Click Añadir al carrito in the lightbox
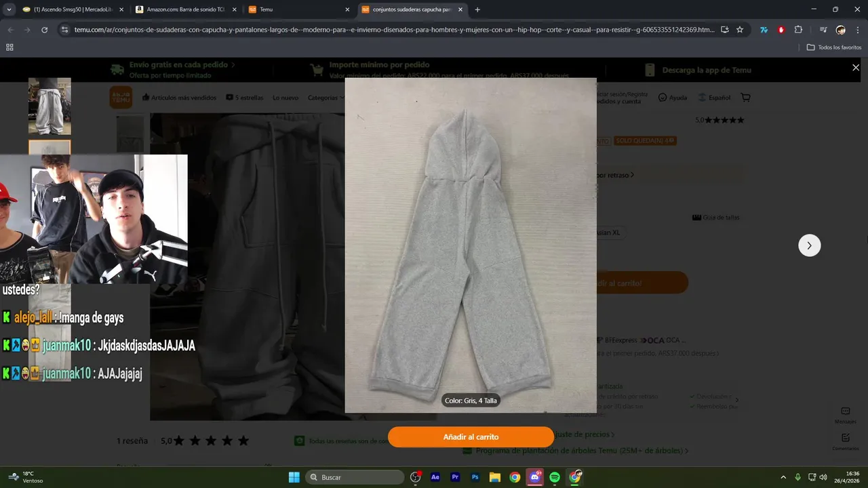868x488 pixels. [471, 437]
